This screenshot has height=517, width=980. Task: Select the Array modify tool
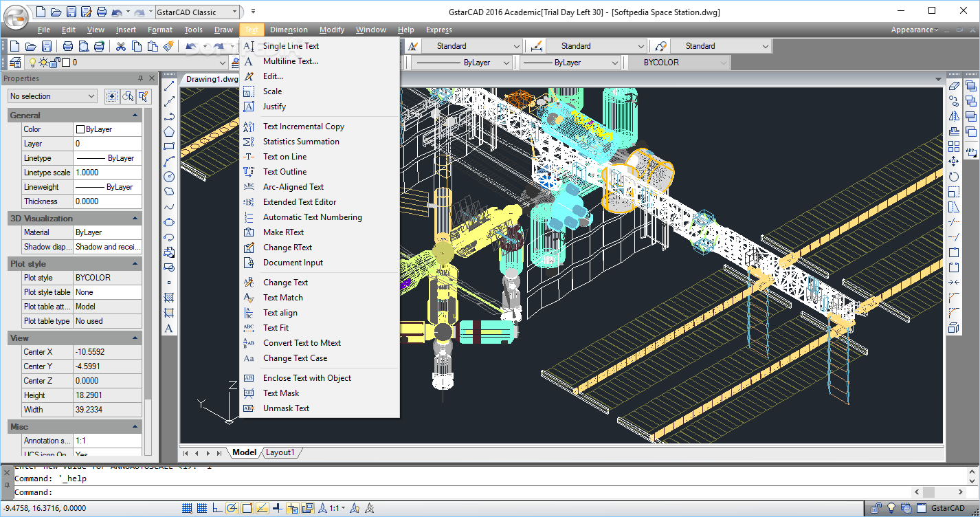pyautogui.click(x=954, y=146)
